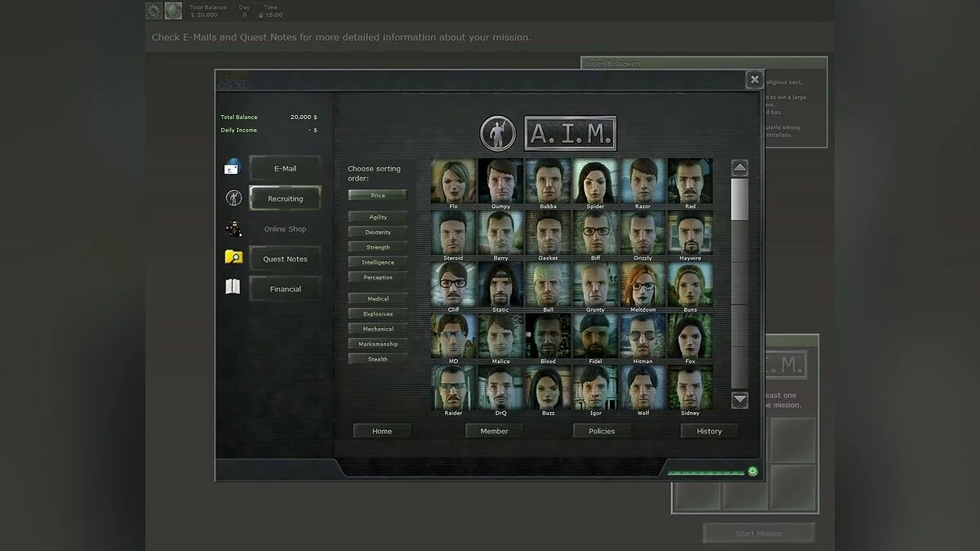Select mercenary Cliff's portrait
This screenshot has width=980, height=551.
tap(453, 284)
